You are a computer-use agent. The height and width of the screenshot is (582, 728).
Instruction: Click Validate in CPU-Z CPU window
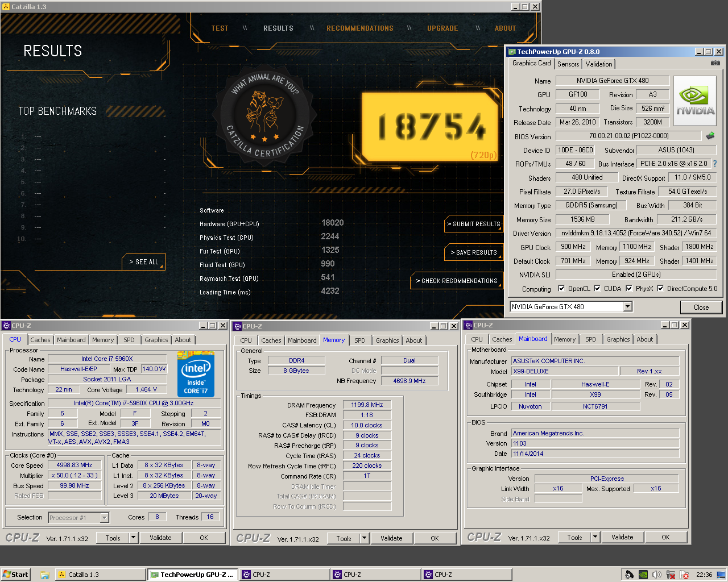160,538
